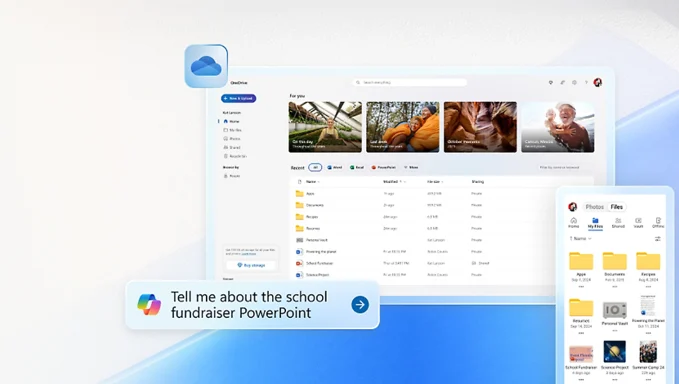Open School Fundraiser thumbnail in mobile panel
This screenshot has height=384, width=679.
(x=581, y=354)
